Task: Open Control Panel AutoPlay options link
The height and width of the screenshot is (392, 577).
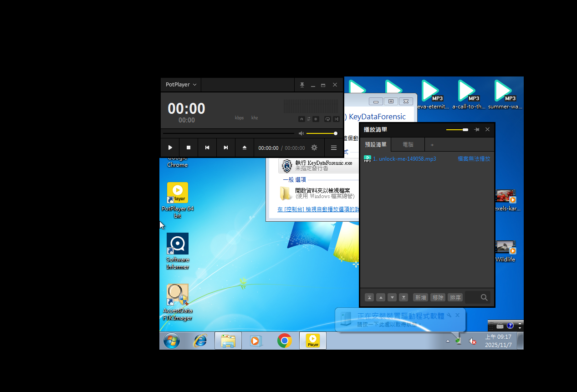Action: pos(318,209)
